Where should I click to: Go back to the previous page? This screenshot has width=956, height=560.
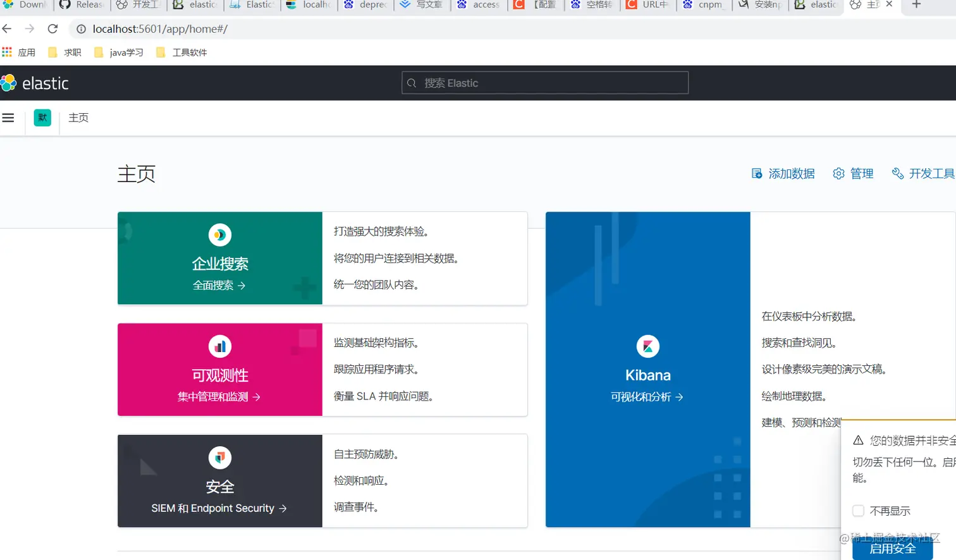[7, 28]
